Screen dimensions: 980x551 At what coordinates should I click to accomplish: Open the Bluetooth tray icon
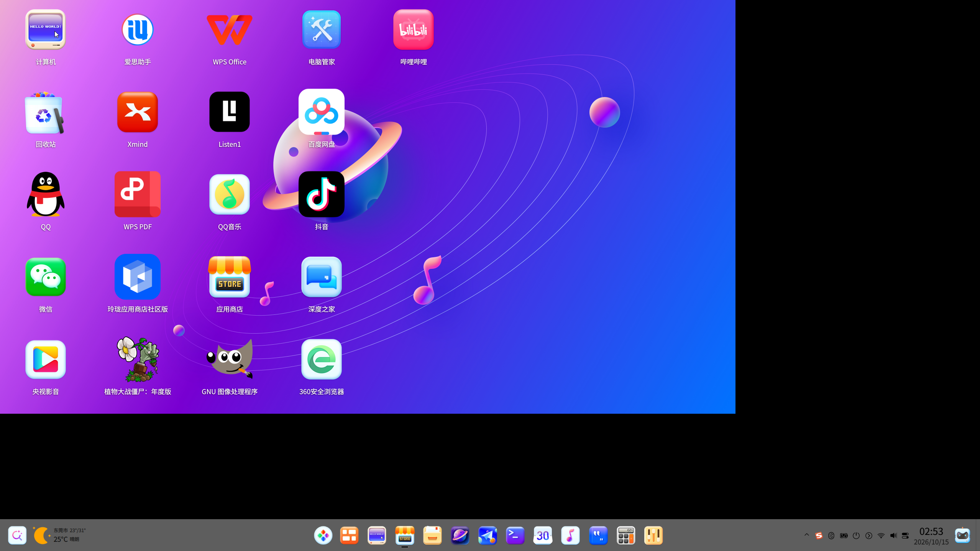(831, 536)
